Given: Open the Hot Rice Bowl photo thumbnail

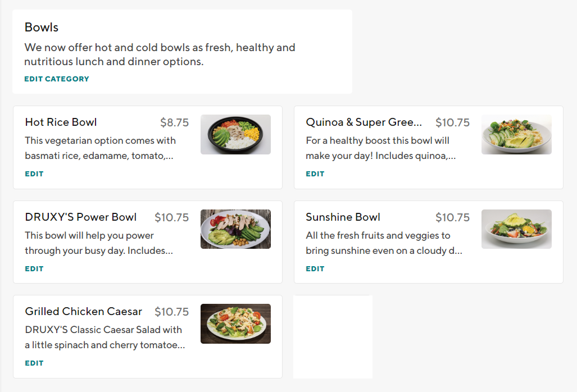Looking at the screenshot, I should pos(235,135).
